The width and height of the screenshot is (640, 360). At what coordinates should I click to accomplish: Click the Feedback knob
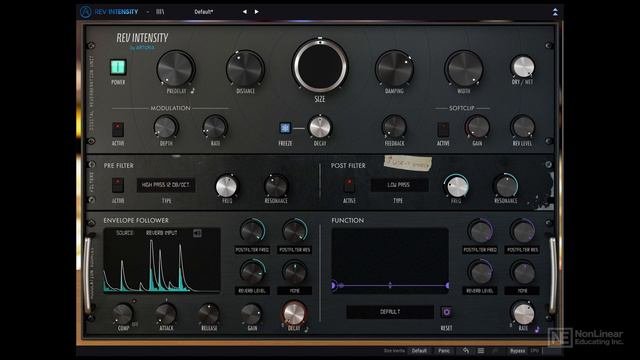[x=394, y=127]
